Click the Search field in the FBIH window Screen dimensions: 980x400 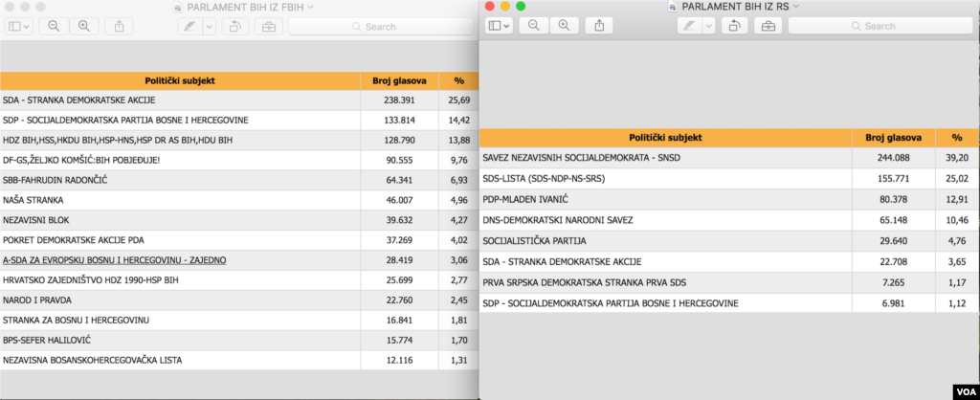click(x=383, y=26)
